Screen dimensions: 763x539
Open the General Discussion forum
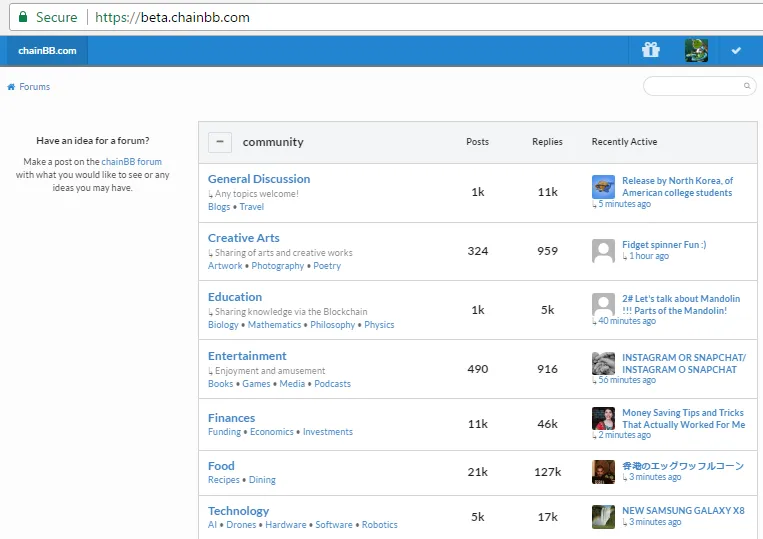coord(259,179)
